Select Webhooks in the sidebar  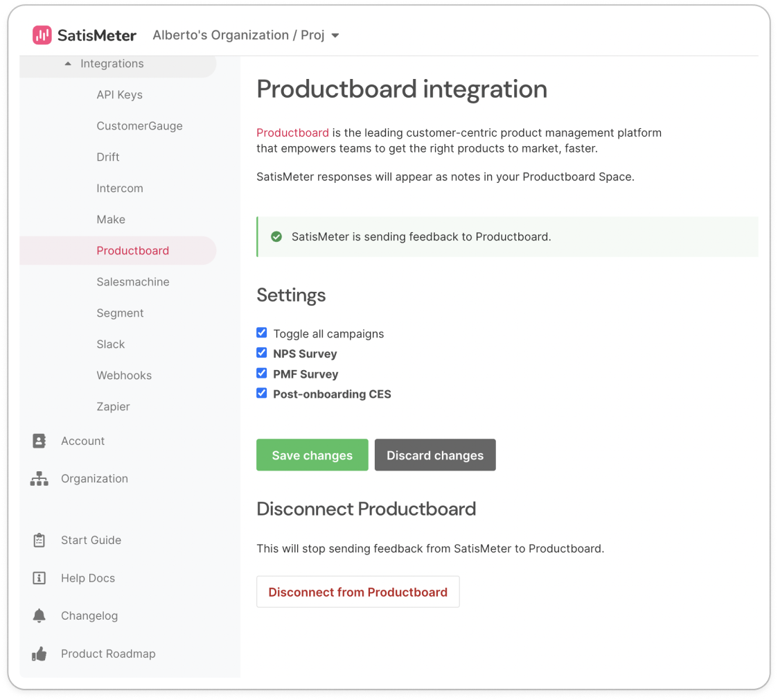point(124,376)
